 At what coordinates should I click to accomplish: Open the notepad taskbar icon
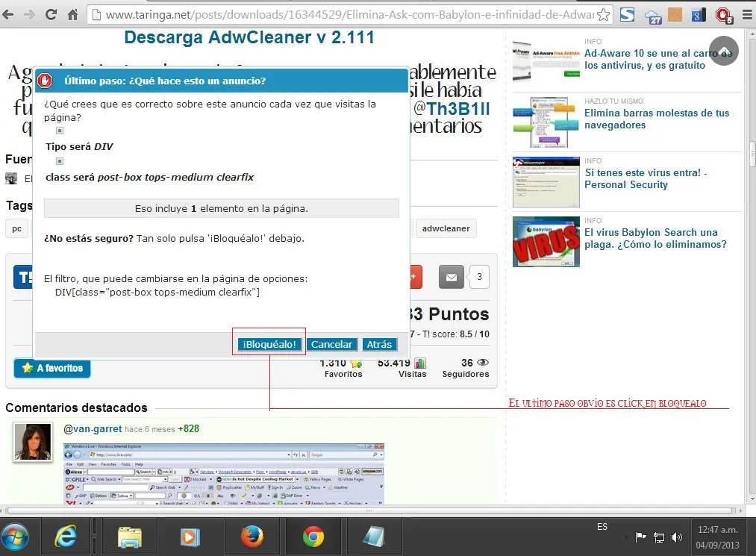[x=374, y=537]
